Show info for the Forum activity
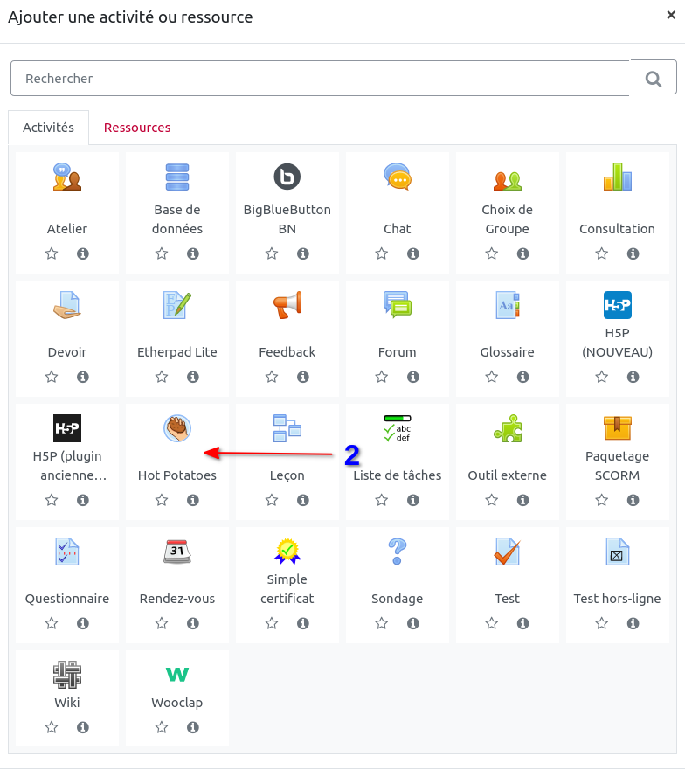 [413, 377]
